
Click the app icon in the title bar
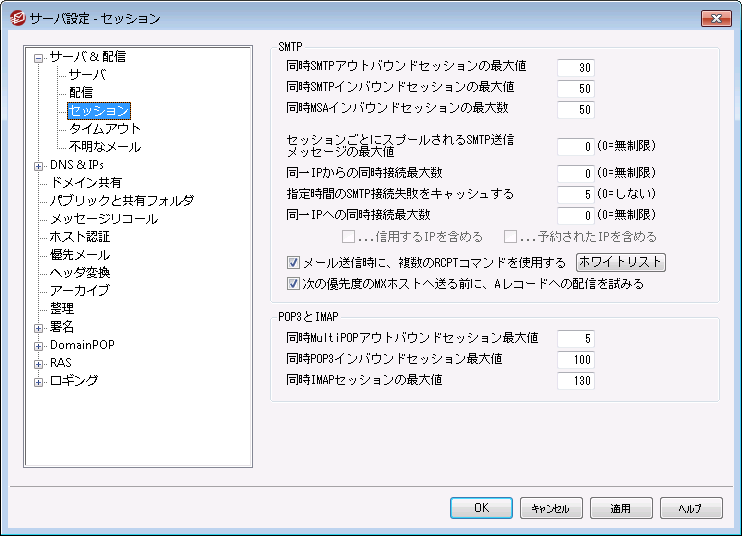pyautogui.click(x=17, y=18)
